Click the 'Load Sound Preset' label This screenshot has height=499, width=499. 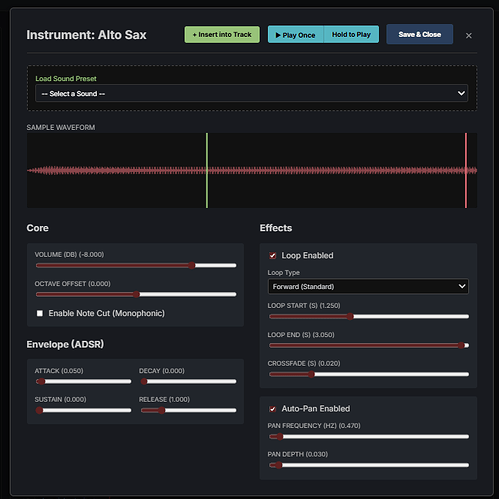pyautogui.click(x=66, y=79)
